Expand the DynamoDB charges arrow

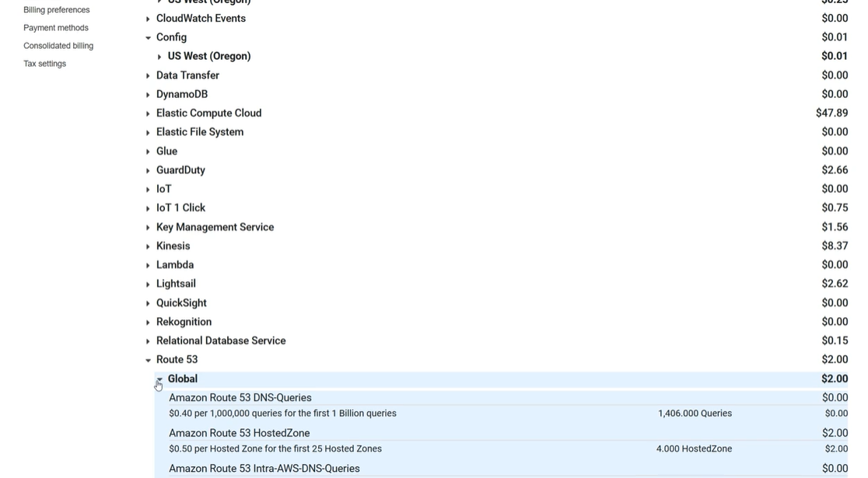point(148,95)
